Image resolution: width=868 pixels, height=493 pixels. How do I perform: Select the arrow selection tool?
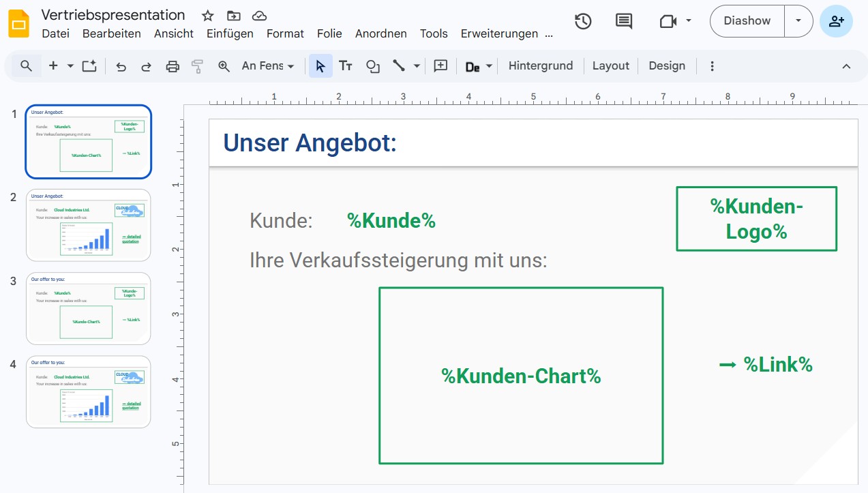[x=320, y=65]
